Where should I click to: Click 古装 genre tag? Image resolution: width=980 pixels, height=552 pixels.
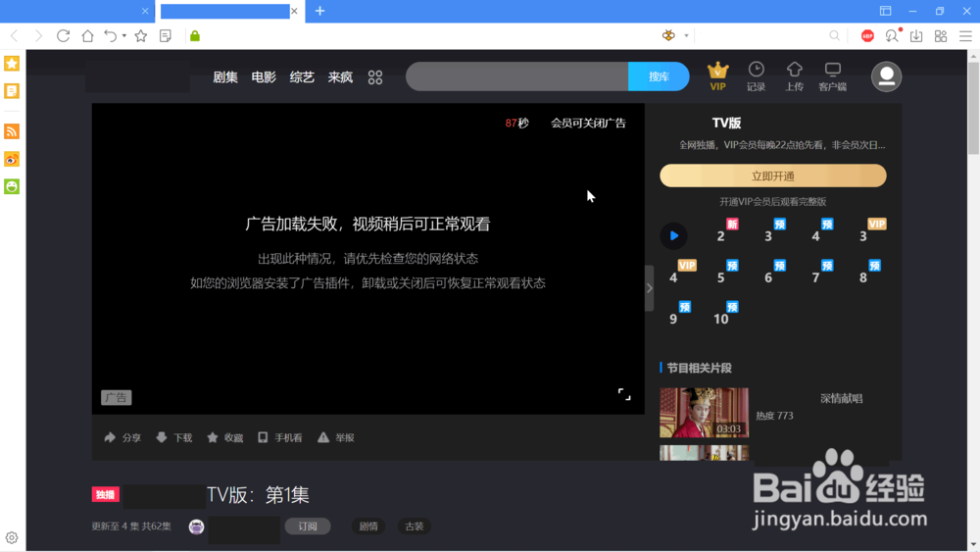coord(415,527)
